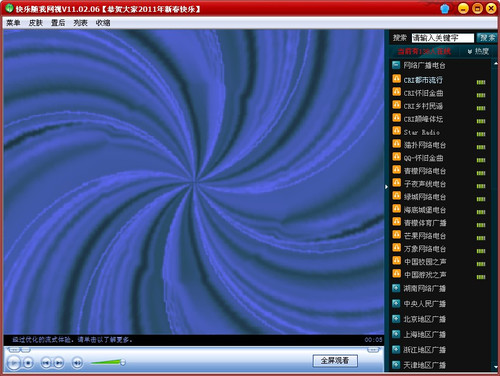The width and height of the screenshot is (500, 376).
Task: Click the 搜索 search button
Action: point(487,38)
